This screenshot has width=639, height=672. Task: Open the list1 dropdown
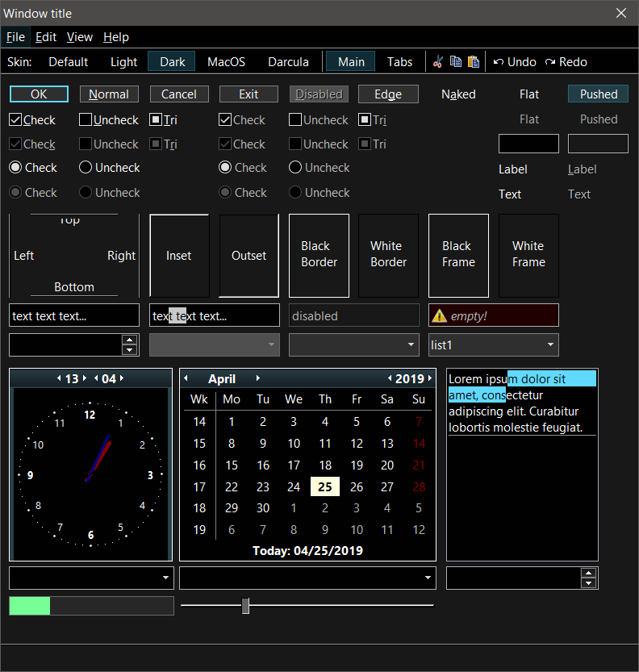pos(551,345)
